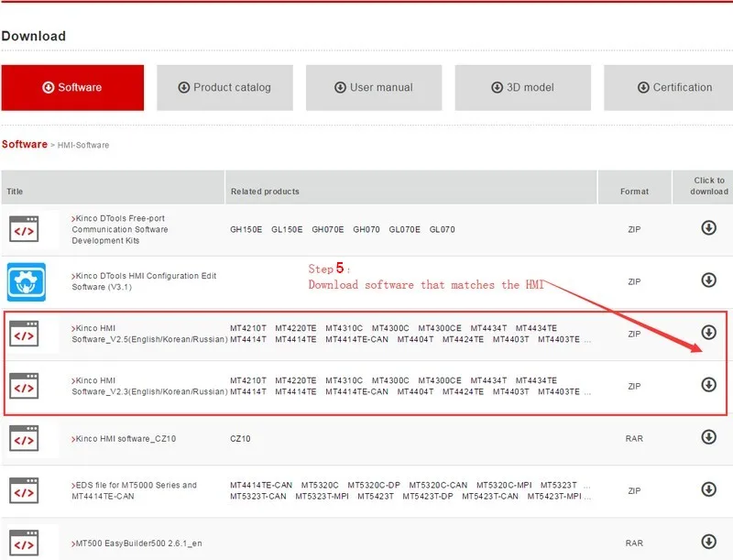Click the Download page heading

point(34,36)
